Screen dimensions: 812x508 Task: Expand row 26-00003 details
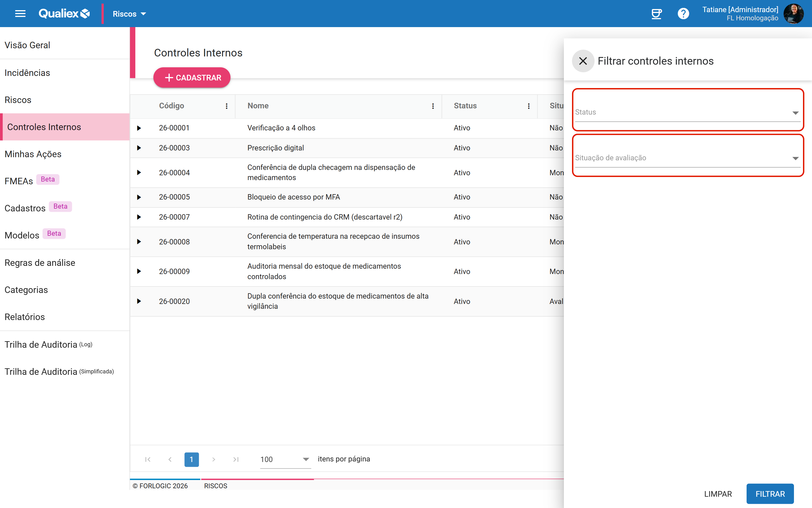coord(139,148)
